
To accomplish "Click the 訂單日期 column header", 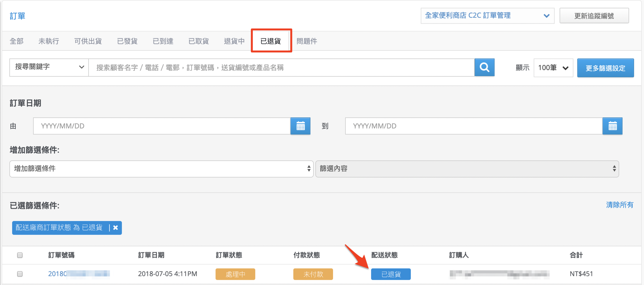I will [151, 255].
